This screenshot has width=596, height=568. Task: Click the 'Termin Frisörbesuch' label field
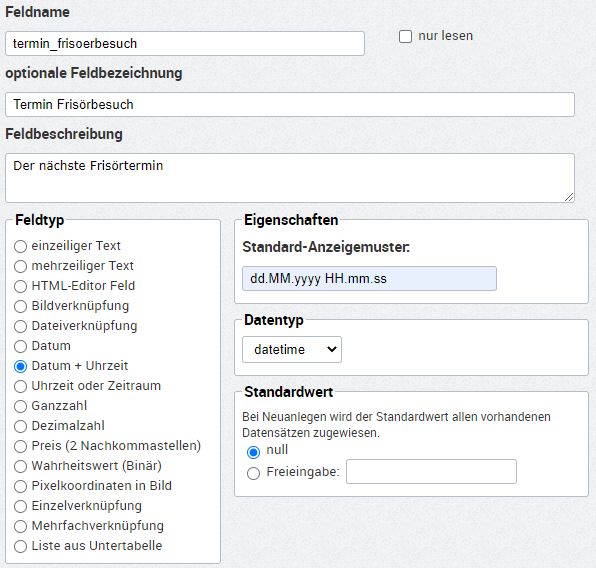[x=290, y=105]
